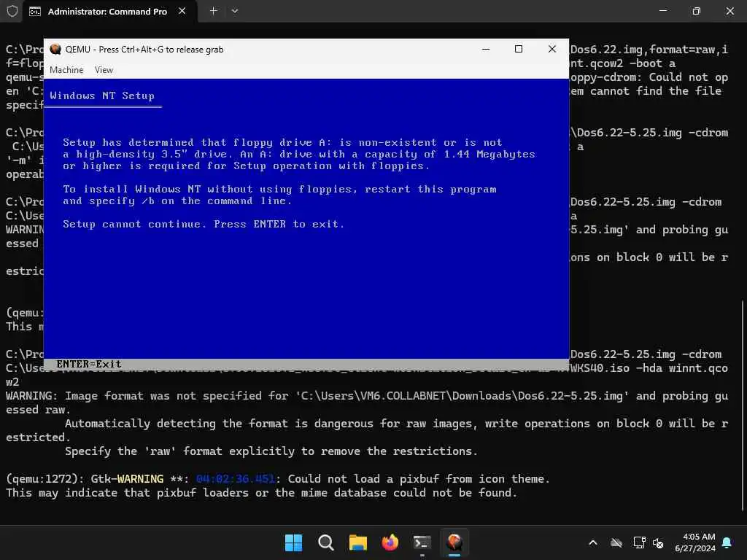The height and width of the screenshot is (560, 747).
Task: Click the blue timestamp 04:02:36.451
Action: [x=236, y=478]
